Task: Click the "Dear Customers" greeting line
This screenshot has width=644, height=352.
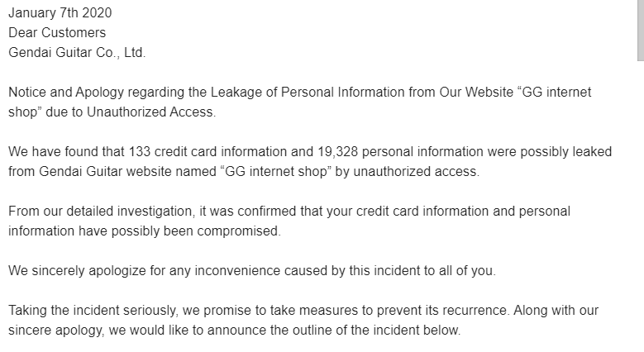Action: click(57, 33)
